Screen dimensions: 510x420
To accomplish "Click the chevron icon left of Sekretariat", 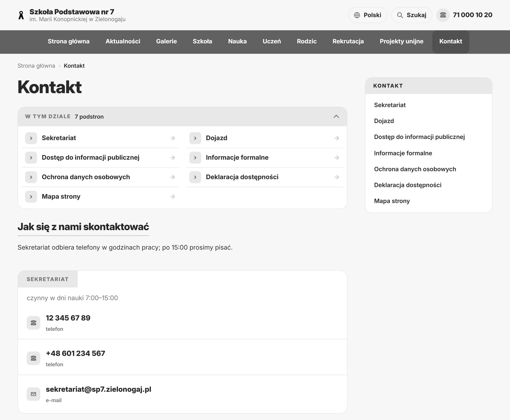I will click(31, 138).
